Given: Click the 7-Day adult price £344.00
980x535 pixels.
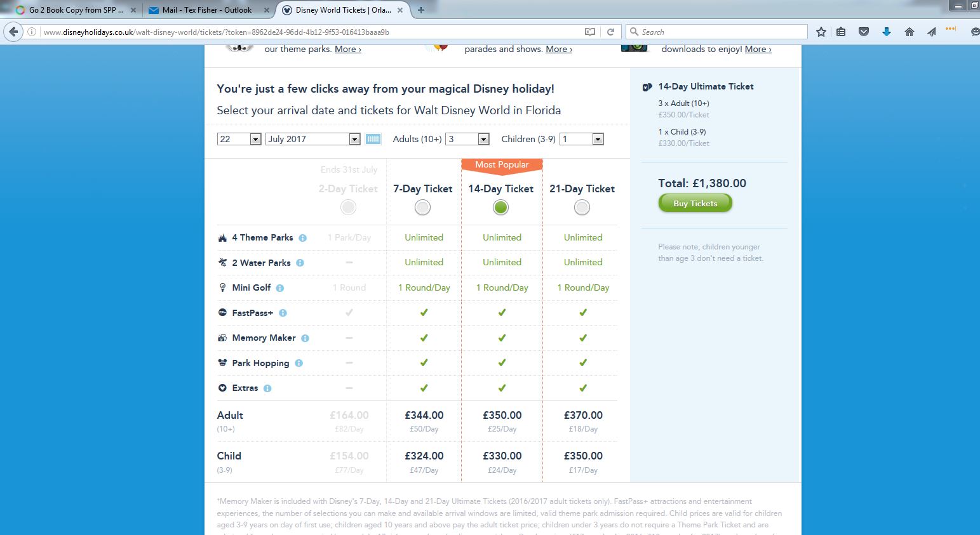Looking at the screenshot, I should [x=424, y=415].
